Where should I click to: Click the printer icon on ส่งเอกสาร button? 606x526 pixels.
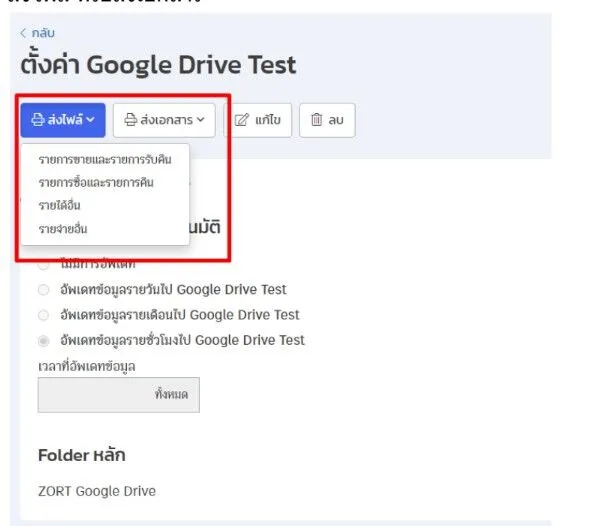(130, 121)
